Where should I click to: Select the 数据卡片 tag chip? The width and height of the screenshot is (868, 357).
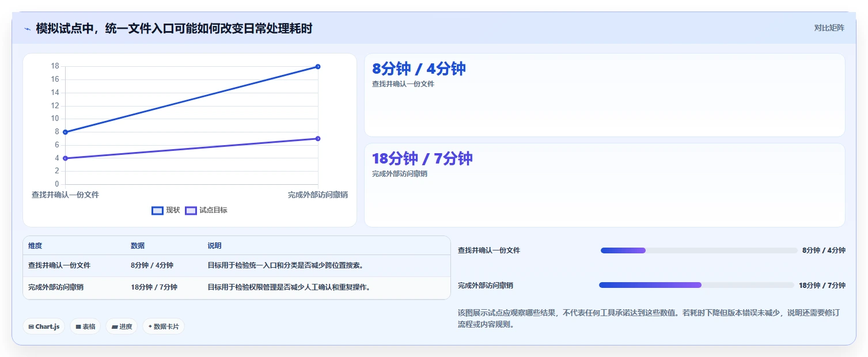click(x=164, y=326)
